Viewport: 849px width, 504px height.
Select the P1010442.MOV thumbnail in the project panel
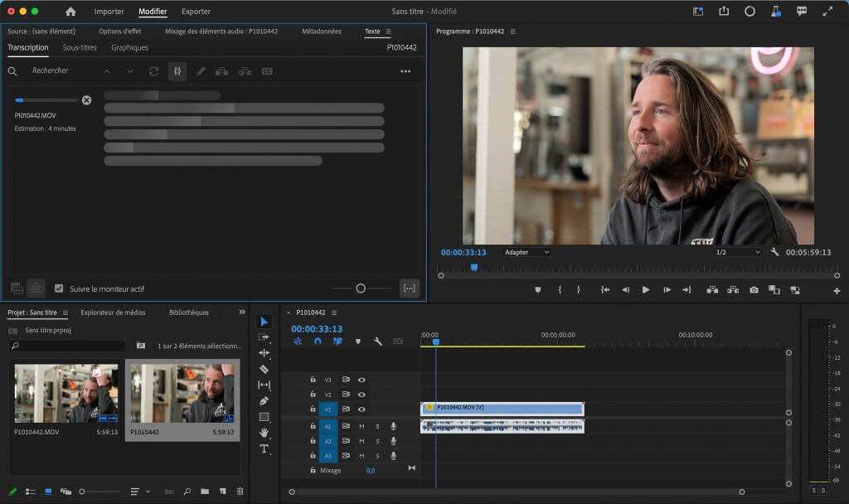65,392
